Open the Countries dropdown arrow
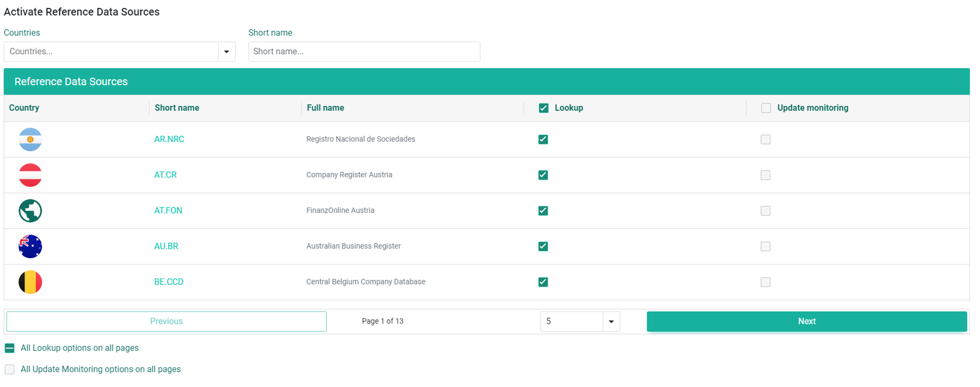Viewport: 980px width, 387px height. (227, 51)
